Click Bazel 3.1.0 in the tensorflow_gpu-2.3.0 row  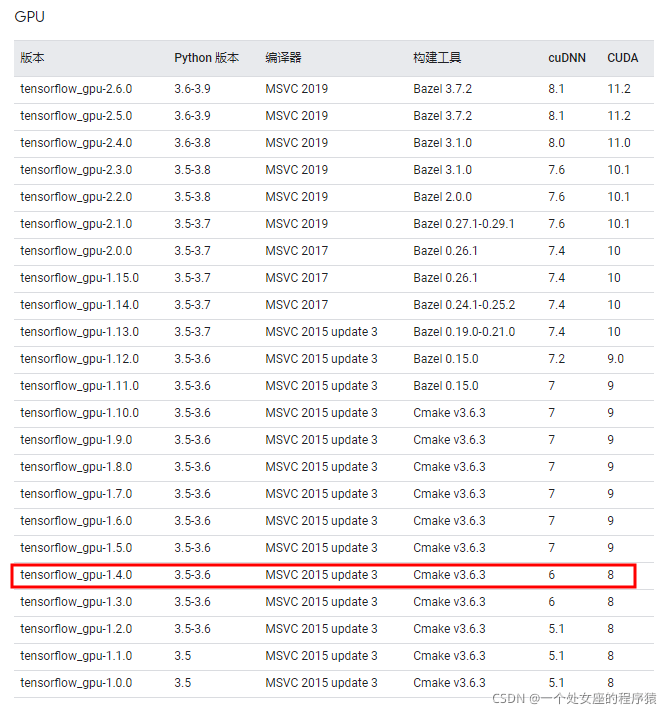click(443, 170)
